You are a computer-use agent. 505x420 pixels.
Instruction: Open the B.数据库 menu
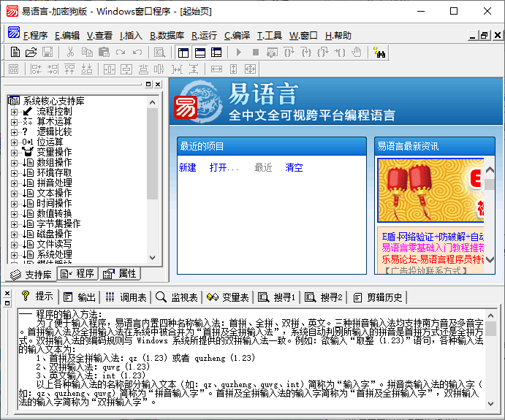pos(167,35)
